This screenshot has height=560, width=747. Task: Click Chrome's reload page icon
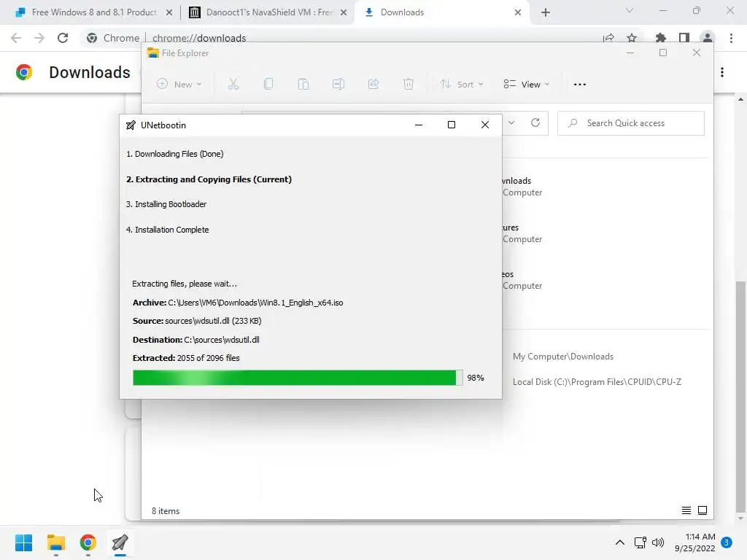coord(63,38)
